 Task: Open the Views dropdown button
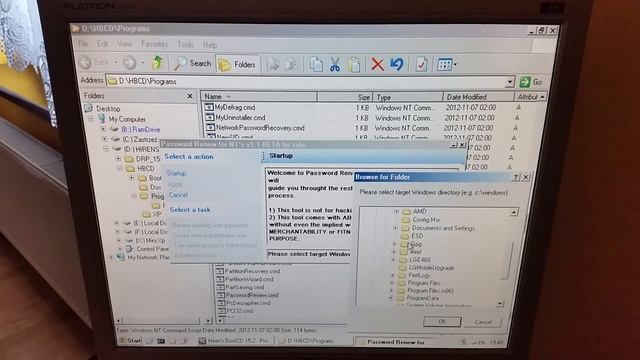click(x=447, y=64)
